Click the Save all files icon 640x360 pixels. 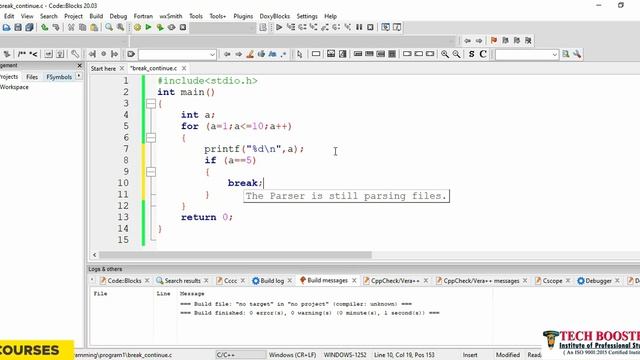[x=29, y=27]
